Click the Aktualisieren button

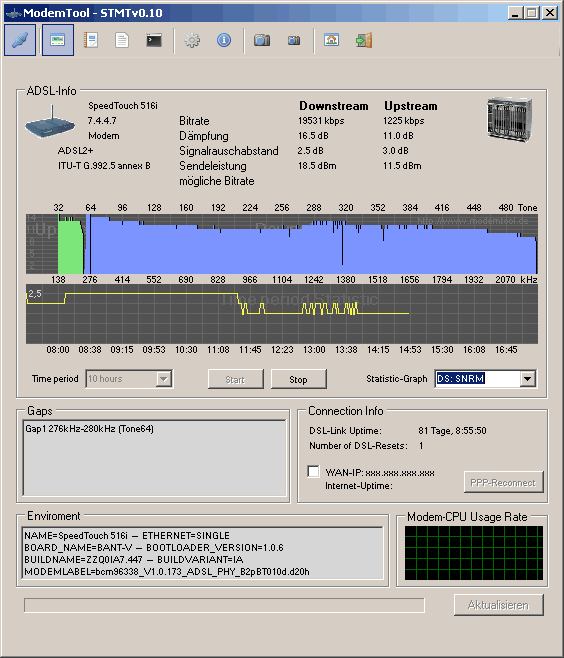coord(499,605)
